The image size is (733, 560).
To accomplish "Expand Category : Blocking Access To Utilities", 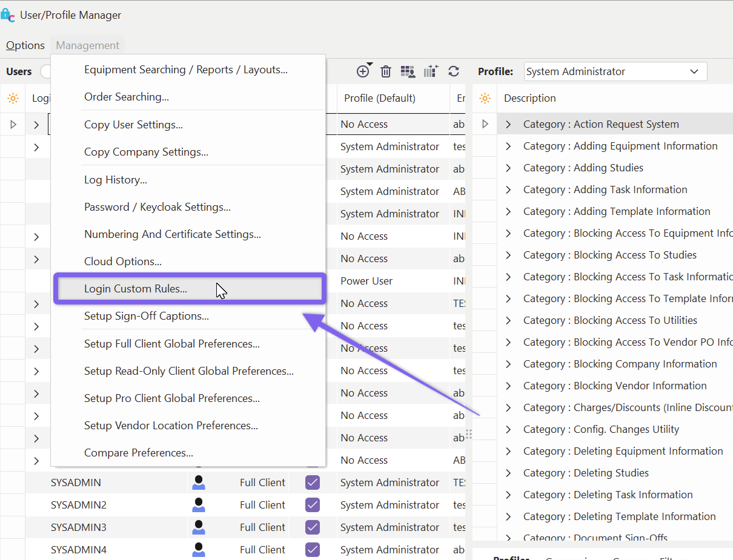I will tap(508, 320).
